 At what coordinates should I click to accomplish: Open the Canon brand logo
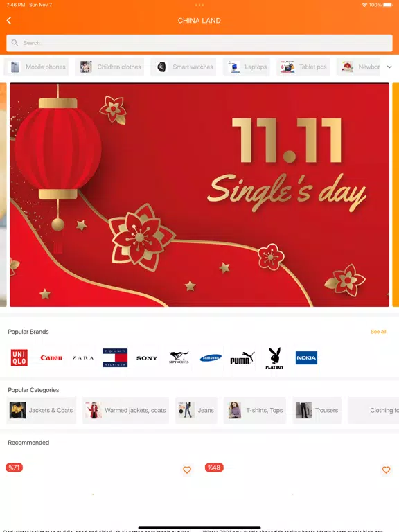51,357
